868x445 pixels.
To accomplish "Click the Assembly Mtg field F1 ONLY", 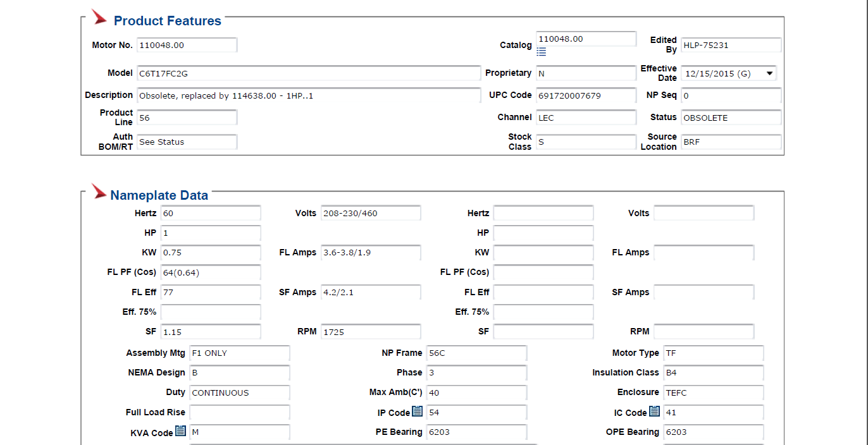I will click(240, 353).
